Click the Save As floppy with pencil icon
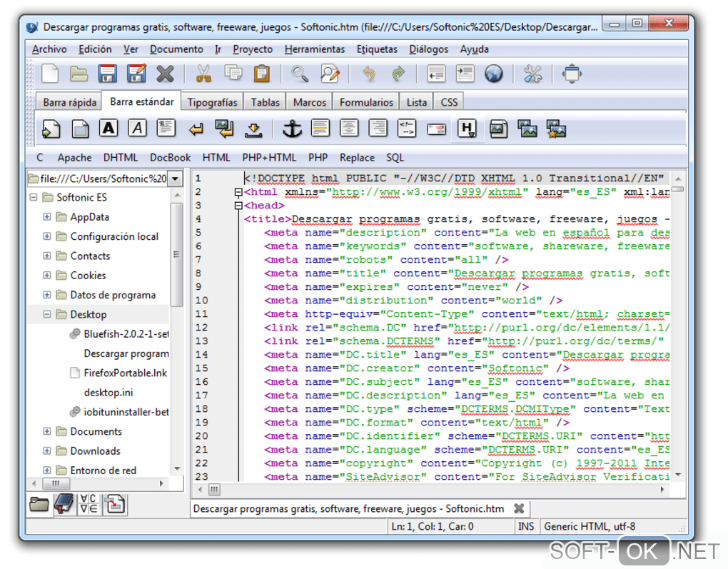This screenshot has height=569, width=728. (x=136, y=74)
